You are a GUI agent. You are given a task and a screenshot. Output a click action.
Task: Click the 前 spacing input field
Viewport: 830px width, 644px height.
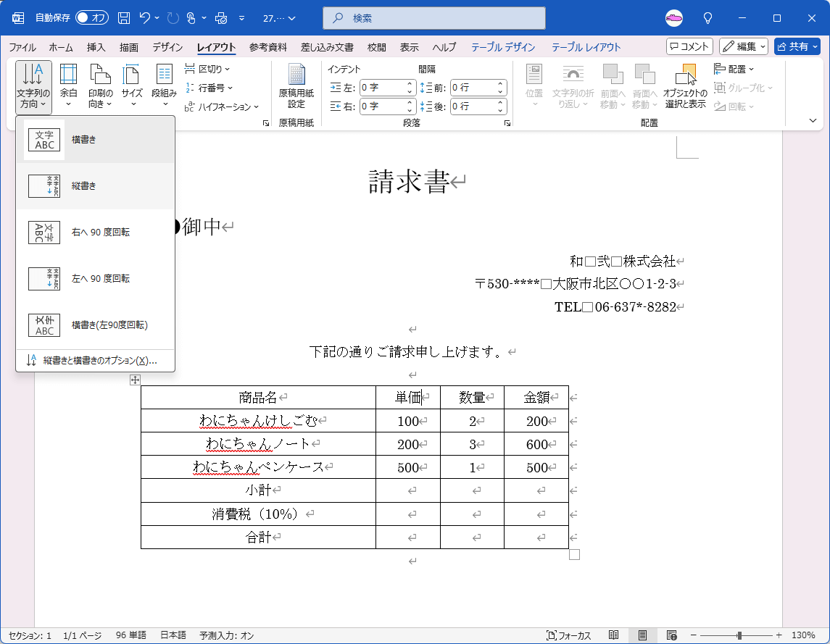[473, 88]
